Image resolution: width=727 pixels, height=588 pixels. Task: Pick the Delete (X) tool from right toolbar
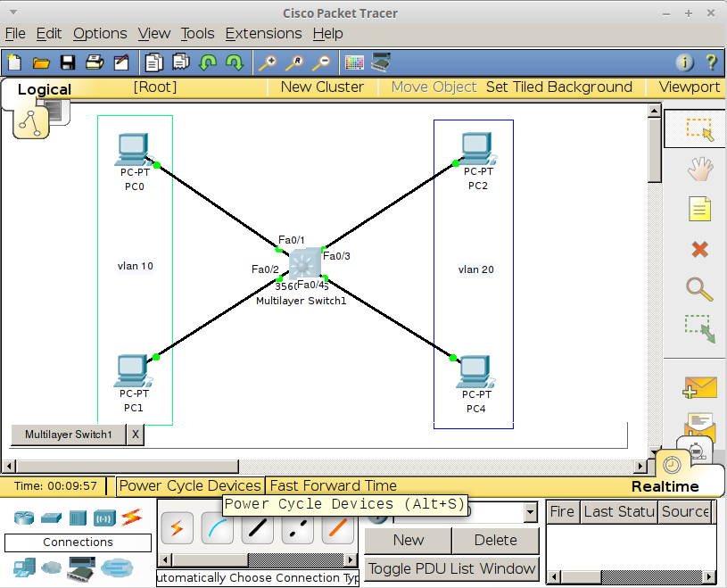pyautogui.click(x=698, y=251)
